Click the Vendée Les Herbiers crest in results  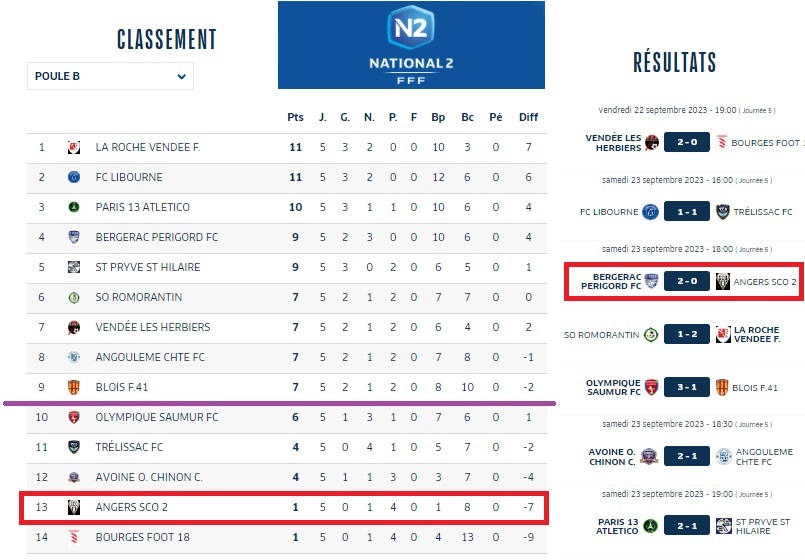click(x=652, y=142)
